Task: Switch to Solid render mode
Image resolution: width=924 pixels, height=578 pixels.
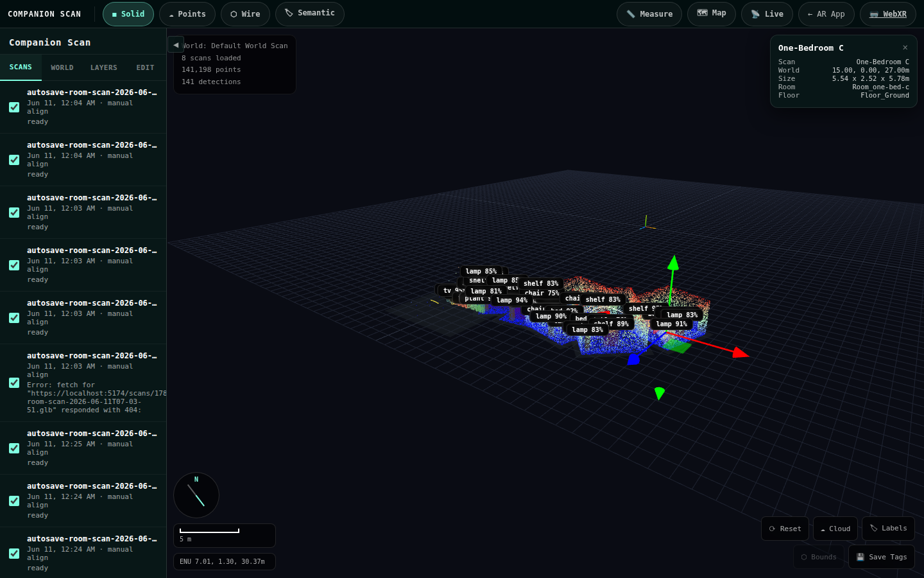Action: (x=128, y=14)
